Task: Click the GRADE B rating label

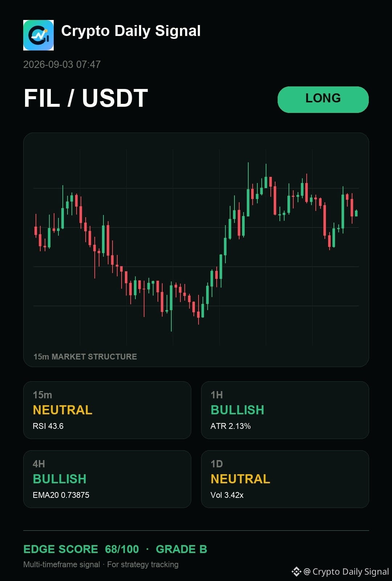Action: click(181, 549)
